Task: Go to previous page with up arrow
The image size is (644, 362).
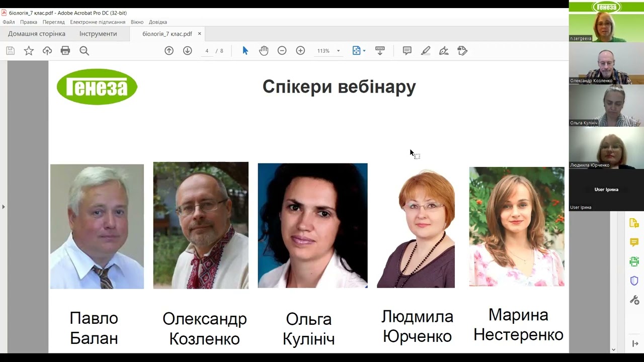Action: [169, 51]
